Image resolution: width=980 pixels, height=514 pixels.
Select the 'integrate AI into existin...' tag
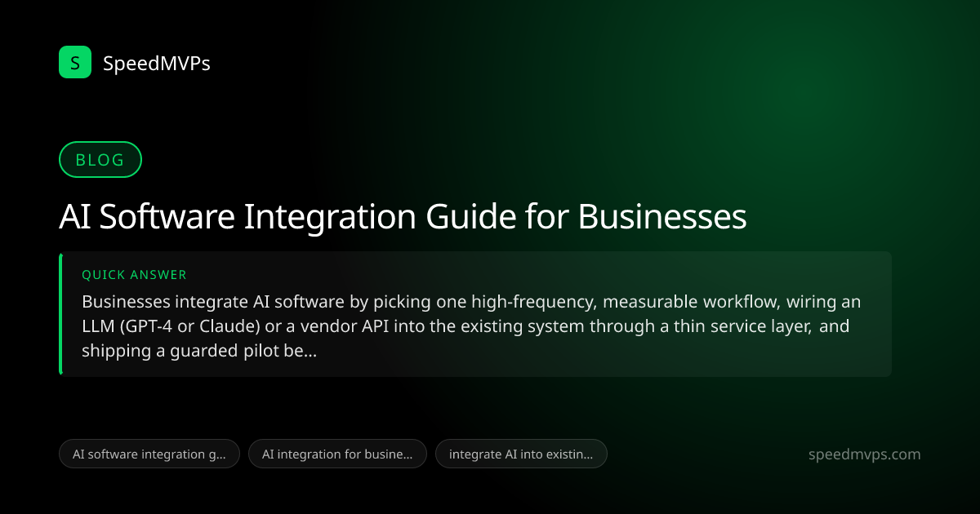[x=521, y=454]
